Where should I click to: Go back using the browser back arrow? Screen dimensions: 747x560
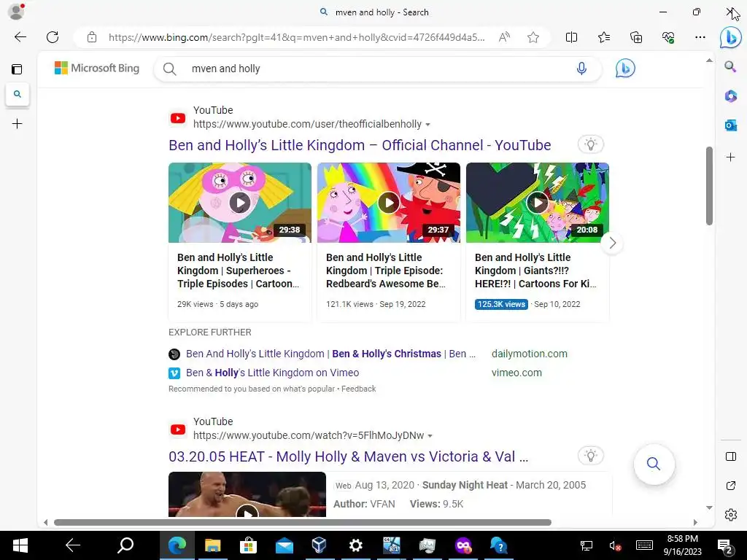(20, 37)
